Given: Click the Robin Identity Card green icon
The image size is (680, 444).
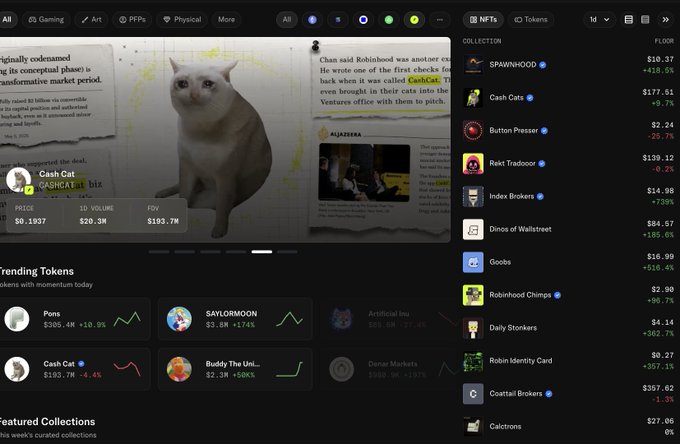Looking at the screenshot, I should (x=473, y=361).
